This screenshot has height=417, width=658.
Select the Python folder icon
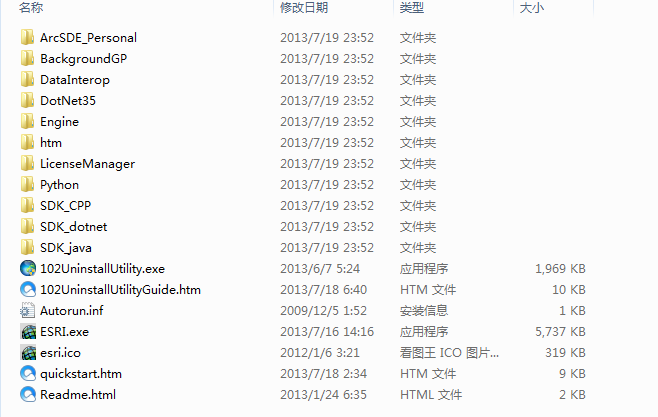tap(28, 184)
